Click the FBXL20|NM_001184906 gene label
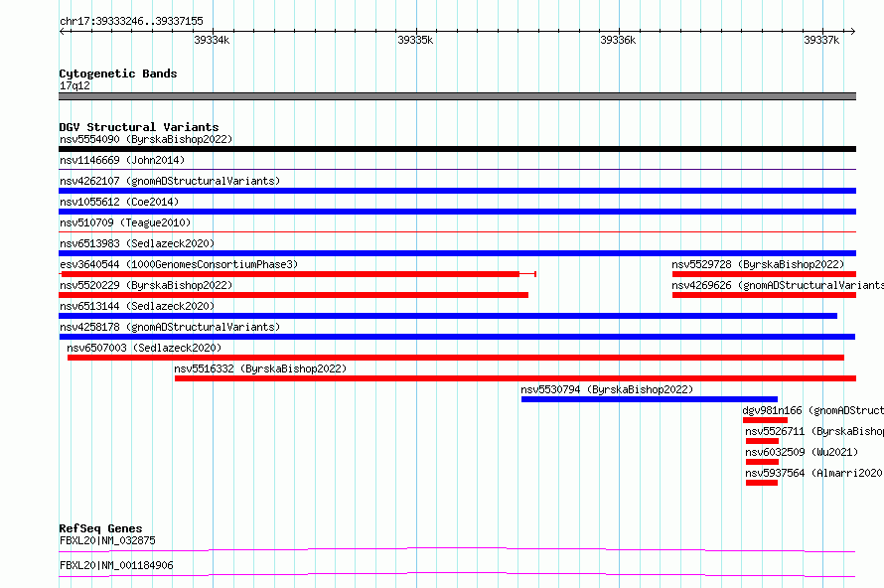 pyautogui.click(x=116, y=565)
